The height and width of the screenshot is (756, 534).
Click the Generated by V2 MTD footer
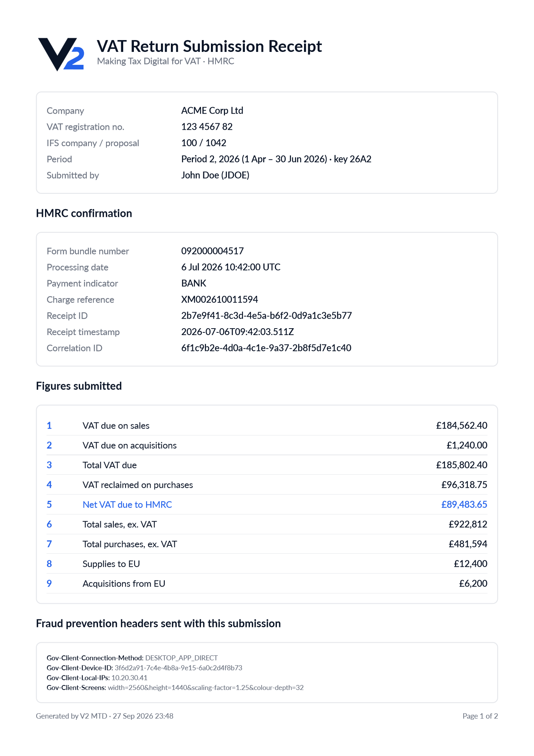click(105, 716)
